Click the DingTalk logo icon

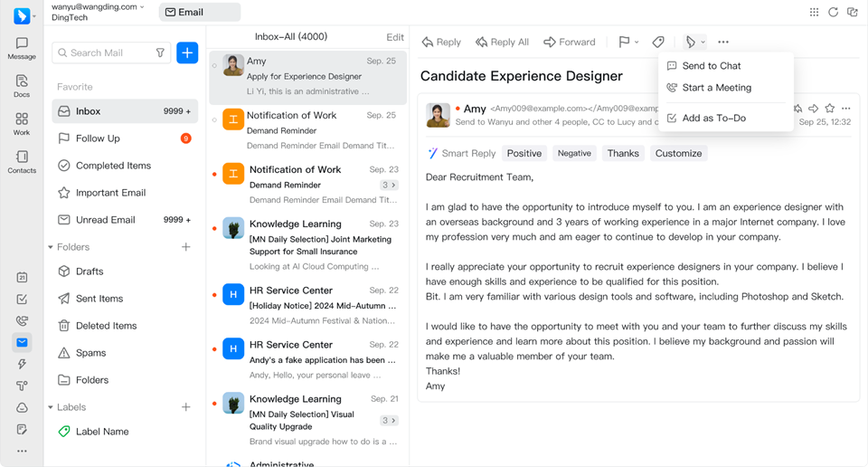pos(22,16)
